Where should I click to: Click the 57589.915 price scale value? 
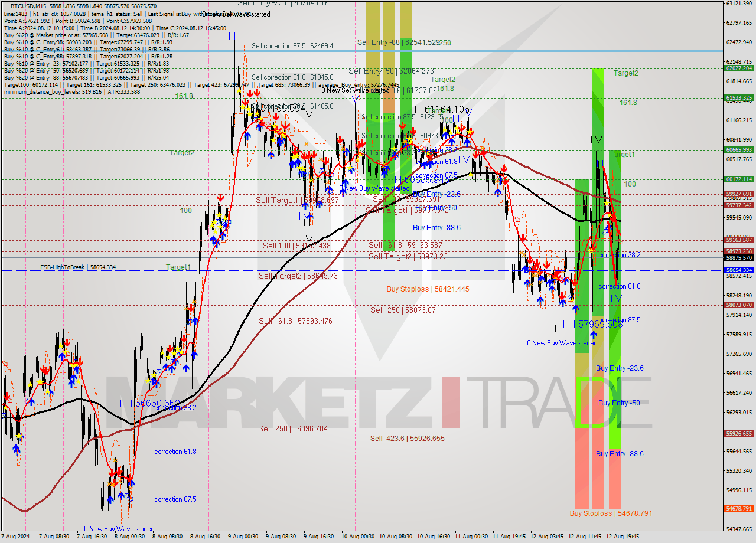tap(738, 335)
